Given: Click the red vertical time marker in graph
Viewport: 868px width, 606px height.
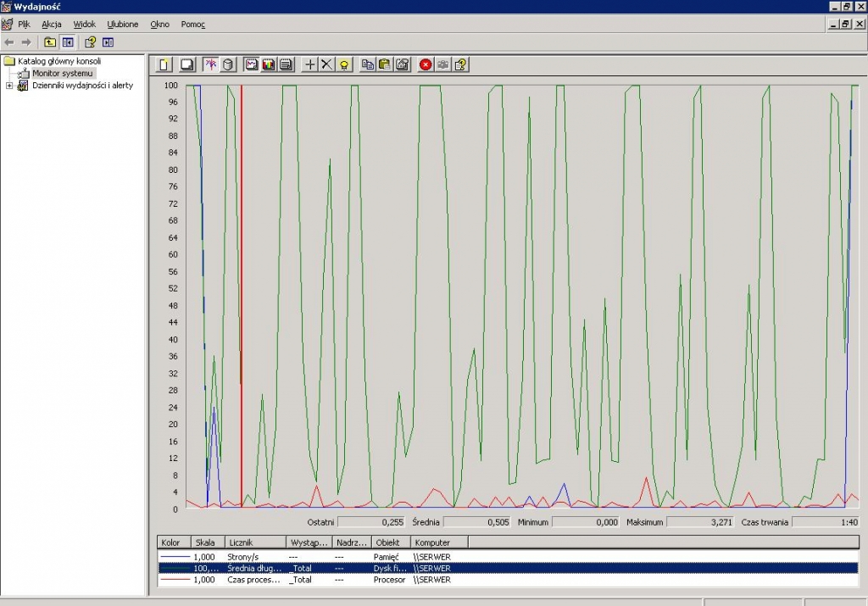Looking at the screenshot, I should click(x=242, y=296).
